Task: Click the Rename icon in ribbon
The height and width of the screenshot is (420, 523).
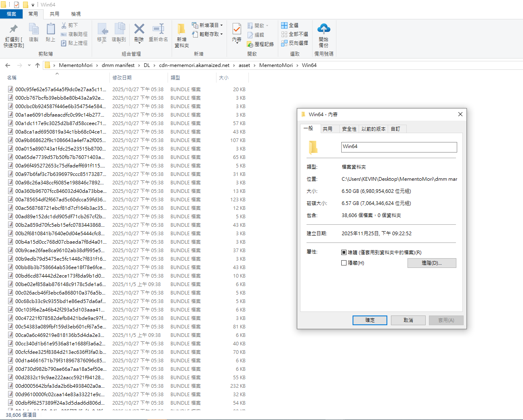Action: pyautogui.click(x=158, y=29)
